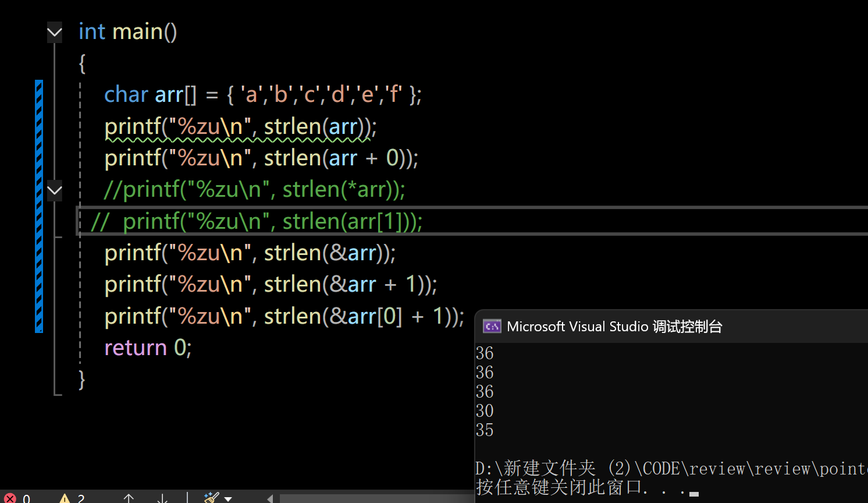Click the debug console window icon
Screen dimensions: 868x503
click(x=492, y=327)
